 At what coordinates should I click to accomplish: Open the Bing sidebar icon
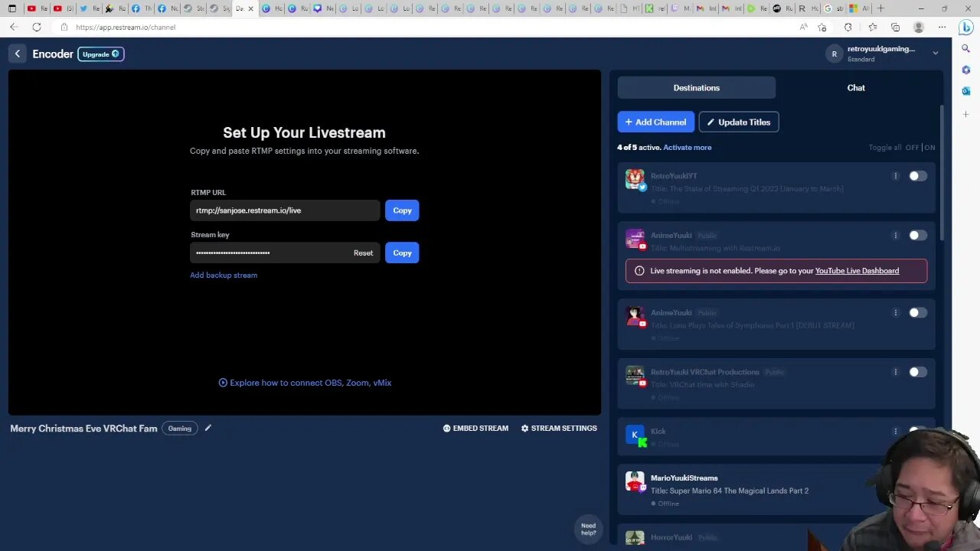click(965, 27)
